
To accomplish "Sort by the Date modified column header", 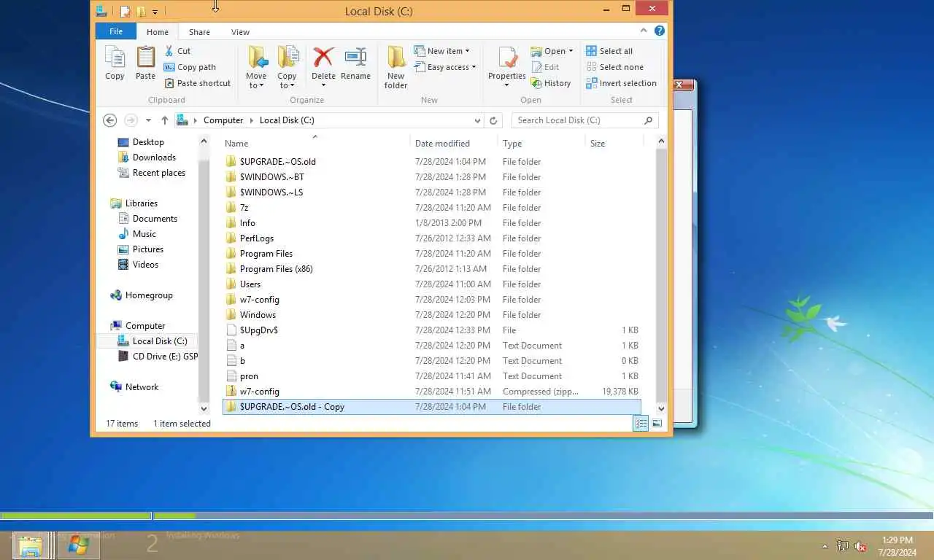I will [454, 143].
